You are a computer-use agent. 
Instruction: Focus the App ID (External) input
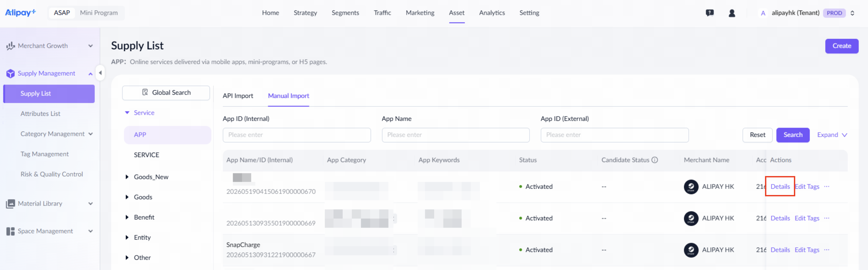coord(614,135)
